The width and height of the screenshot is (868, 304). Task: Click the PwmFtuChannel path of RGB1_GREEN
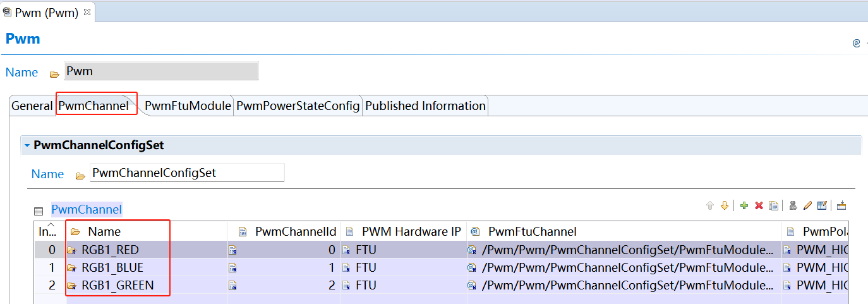627,286
